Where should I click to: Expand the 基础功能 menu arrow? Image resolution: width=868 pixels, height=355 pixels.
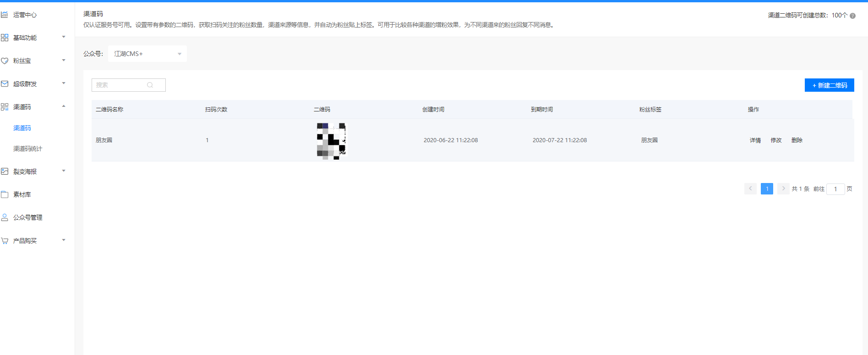coord(64,37)
